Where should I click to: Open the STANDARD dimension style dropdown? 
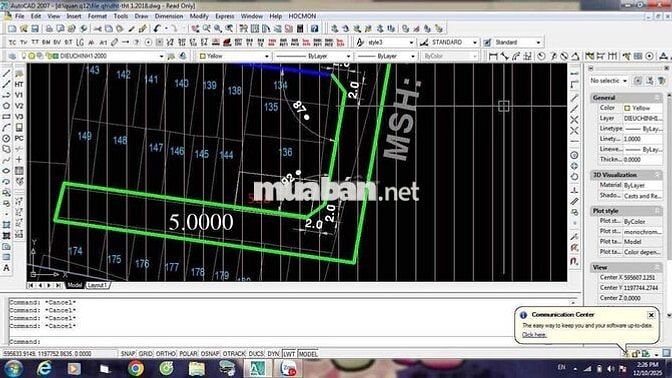pyautogui.click(x=474, y=42)
